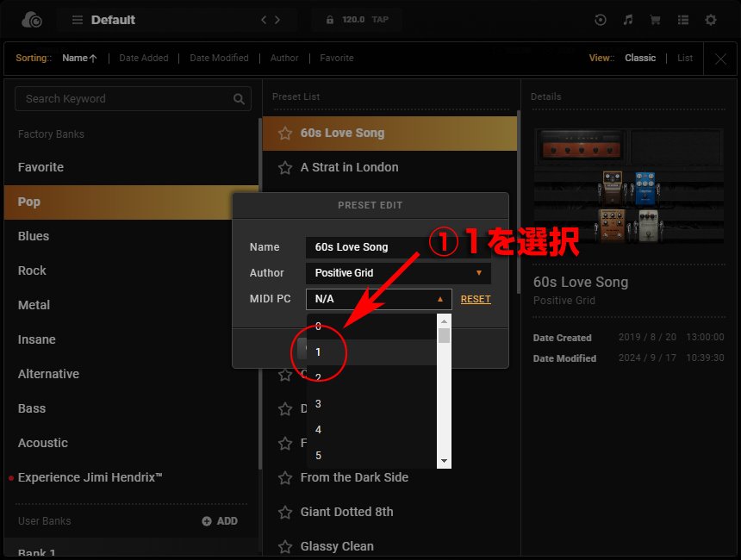This screenshot has width=741, height=560.
Task: Choose MIDI PC value 4
Action: click(x=371, y=430)
